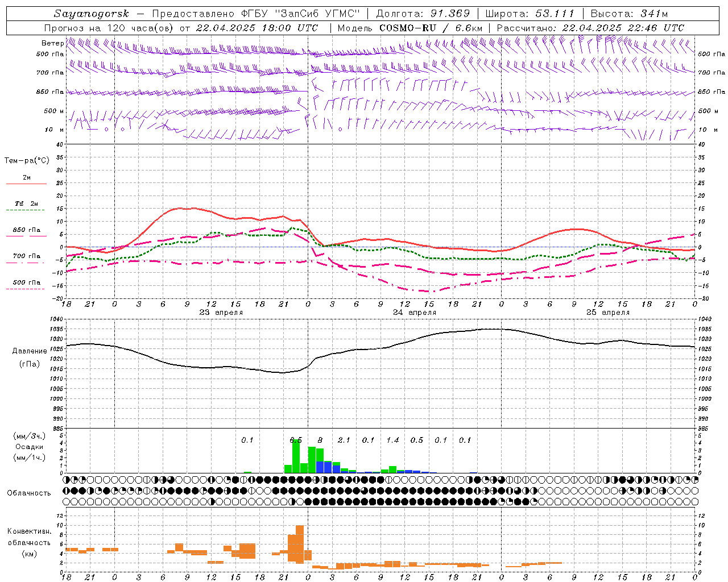The image size is (728, 582).
Task: Click the 'Осадки' precipitation label
Action: tap(29, 447)
